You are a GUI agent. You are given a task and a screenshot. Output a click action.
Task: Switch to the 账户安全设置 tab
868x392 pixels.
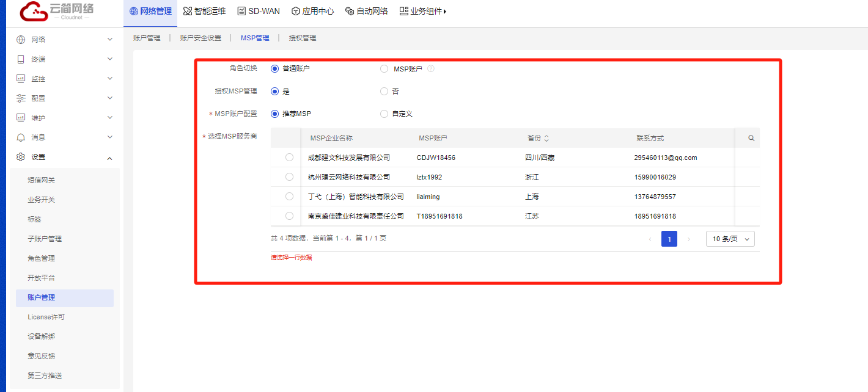pos(200,38)
